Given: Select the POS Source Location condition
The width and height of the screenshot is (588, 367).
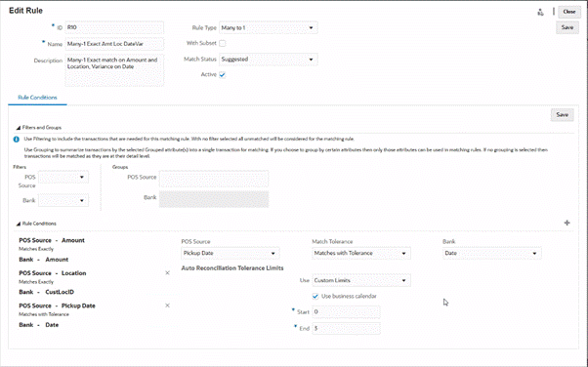Looking at the screenshot, I should 53,273.
